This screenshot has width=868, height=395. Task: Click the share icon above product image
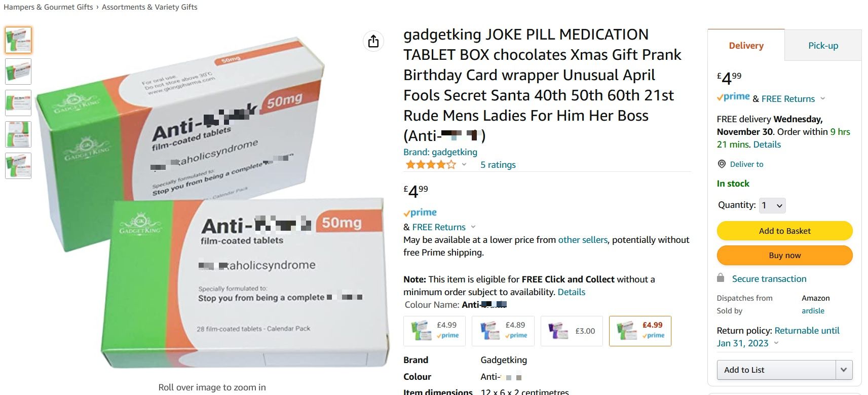(373, 41)
